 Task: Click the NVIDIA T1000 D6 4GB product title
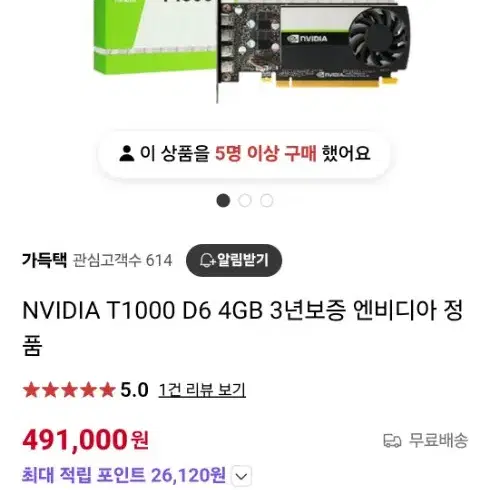243,328
